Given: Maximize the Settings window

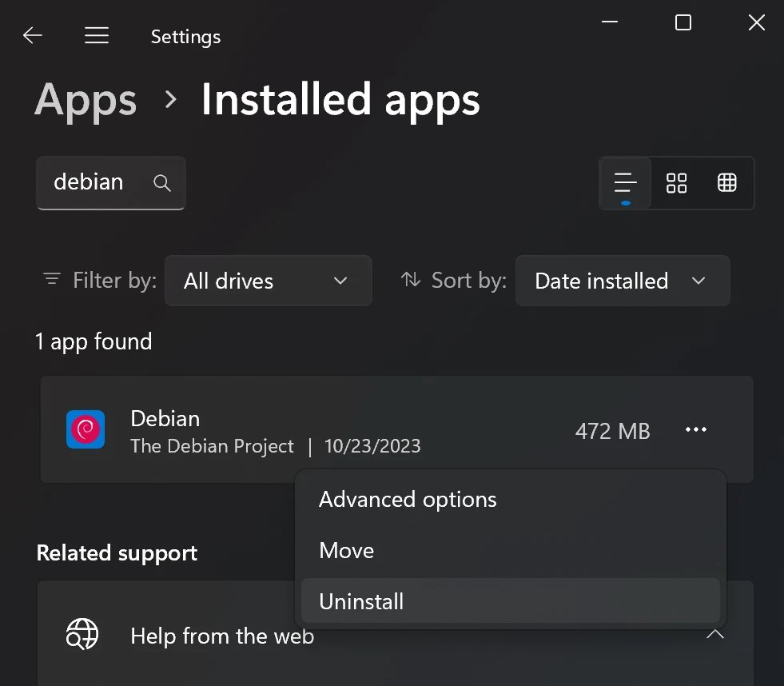Looking at the screenshot, I should click(x=683, y=23).
